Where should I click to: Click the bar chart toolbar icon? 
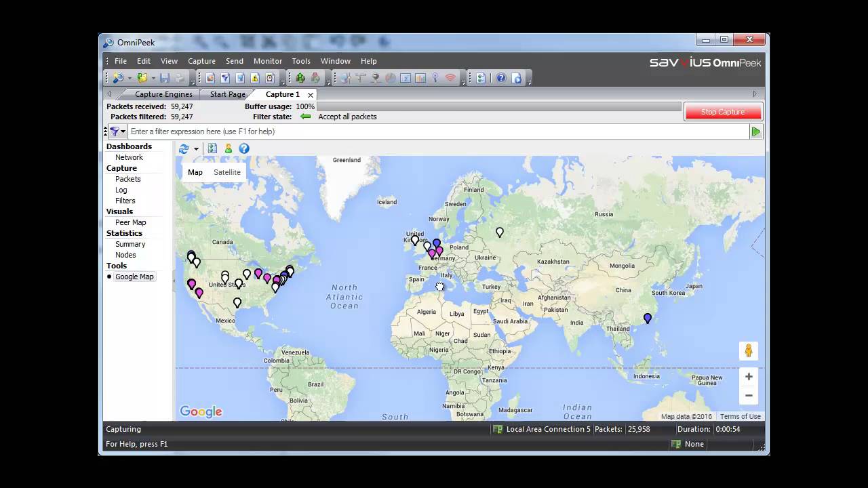point(420,78)
